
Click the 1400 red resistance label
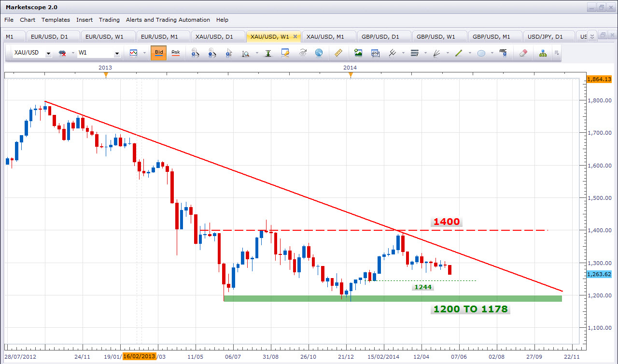(446, 222)
